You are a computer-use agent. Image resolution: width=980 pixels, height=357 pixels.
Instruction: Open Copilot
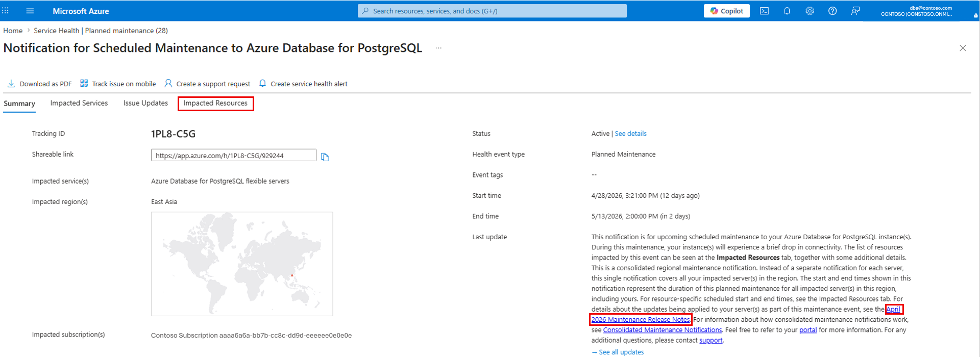point(727,11)
